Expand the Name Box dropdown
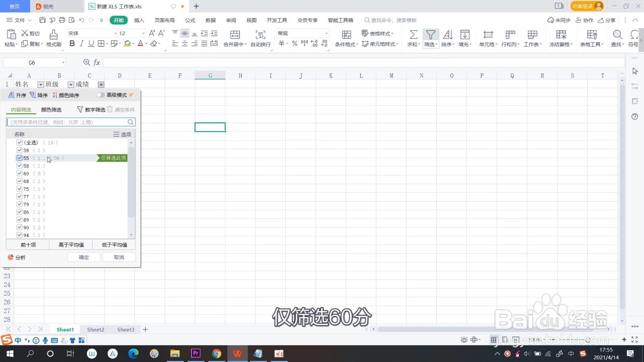Image resolution: width=644 pixels, height=362 pixels. click(x=63, y=62)
